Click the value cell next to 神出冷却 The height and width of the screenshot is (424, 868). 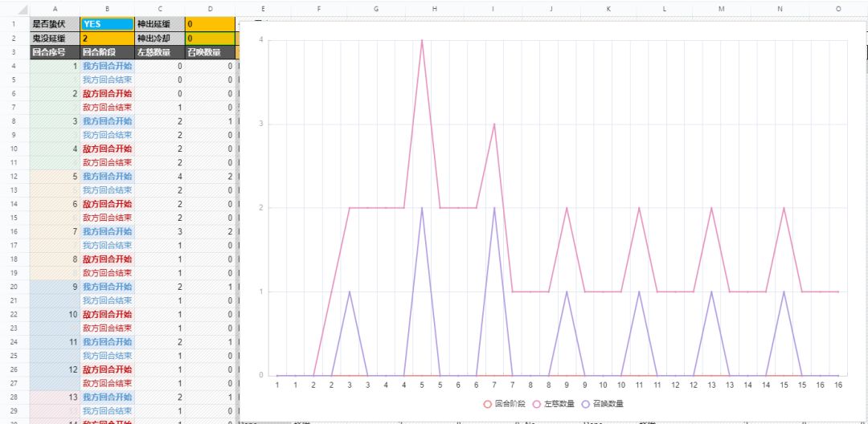tap(210, 38)
